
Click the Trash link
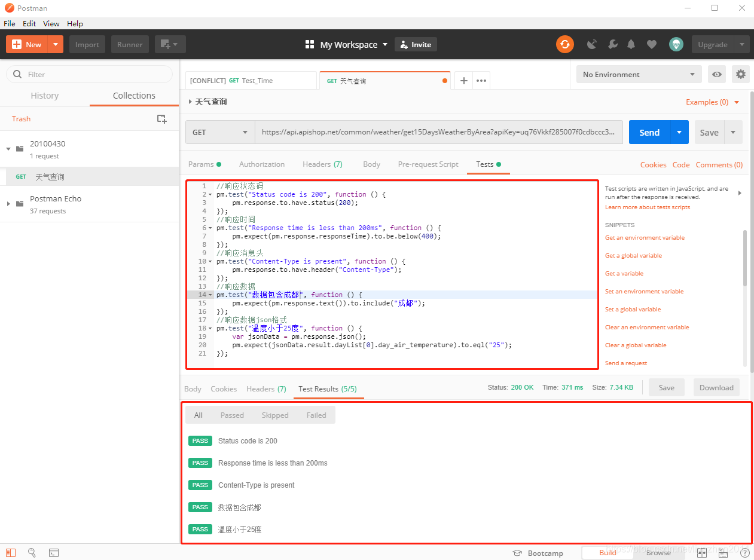tap(21, 119)
